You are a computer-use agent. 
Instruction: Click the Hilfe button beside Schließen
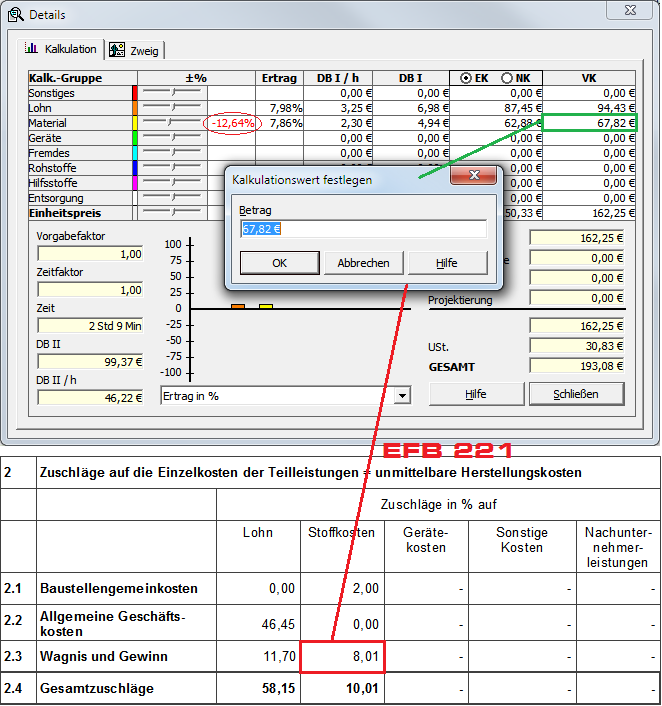(476, 394)
